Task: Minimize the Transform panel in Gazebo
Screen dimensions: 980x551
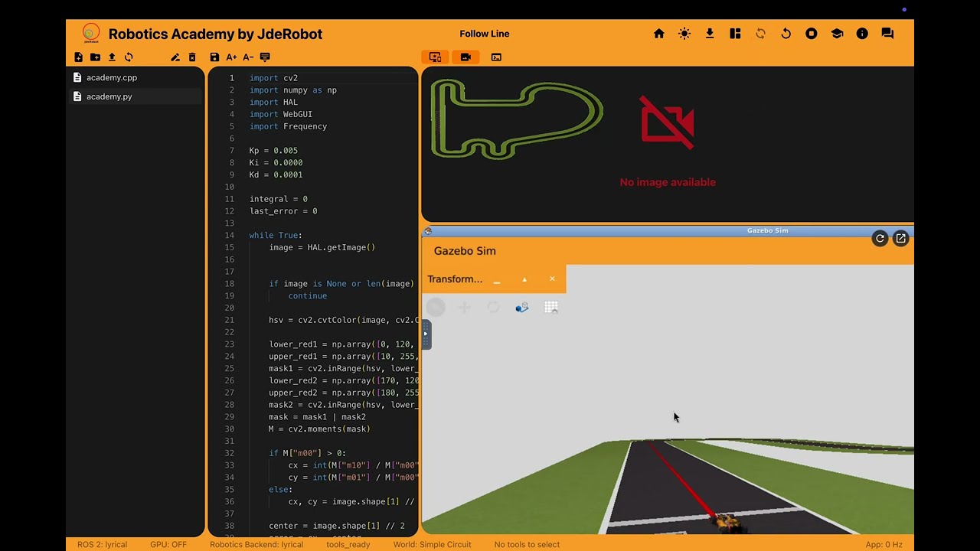Action: 496,280
